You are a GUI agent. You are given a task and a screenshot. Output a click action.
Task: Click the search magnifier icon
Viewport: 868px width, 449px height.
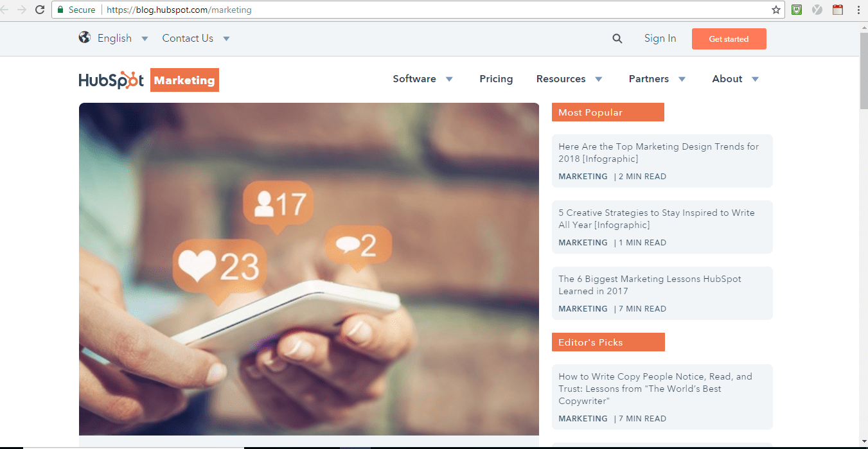617,39
